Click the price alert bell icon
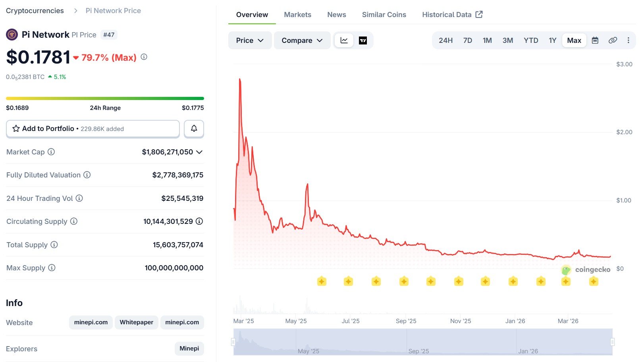Screen dimensions: 644x362 (194, 129)
